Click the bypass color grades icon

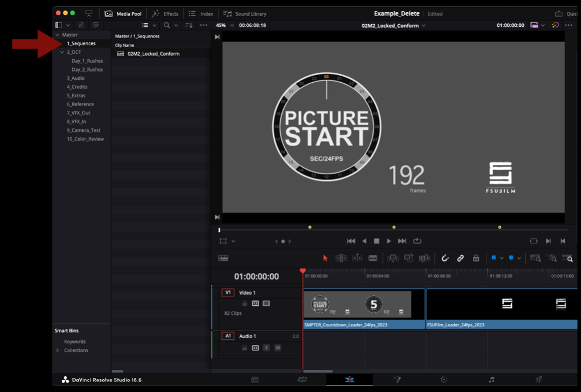pos(555,25)
